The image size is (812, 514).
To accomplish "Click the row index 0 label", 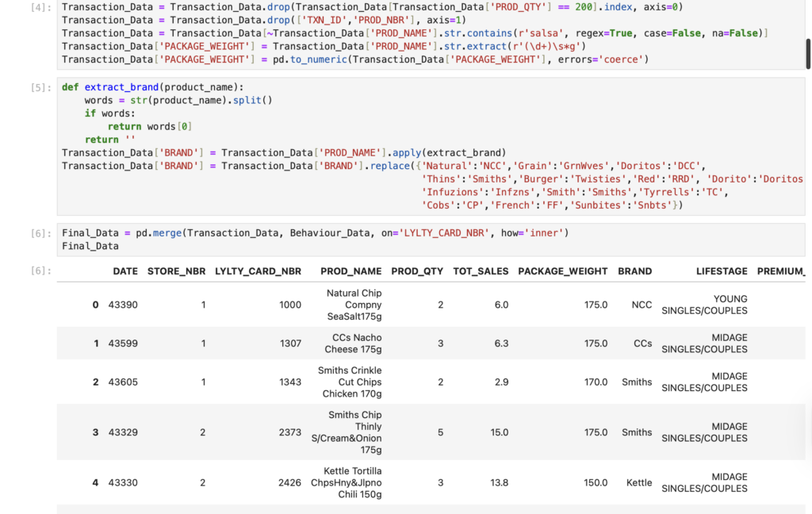I will (x=95, y=305).
